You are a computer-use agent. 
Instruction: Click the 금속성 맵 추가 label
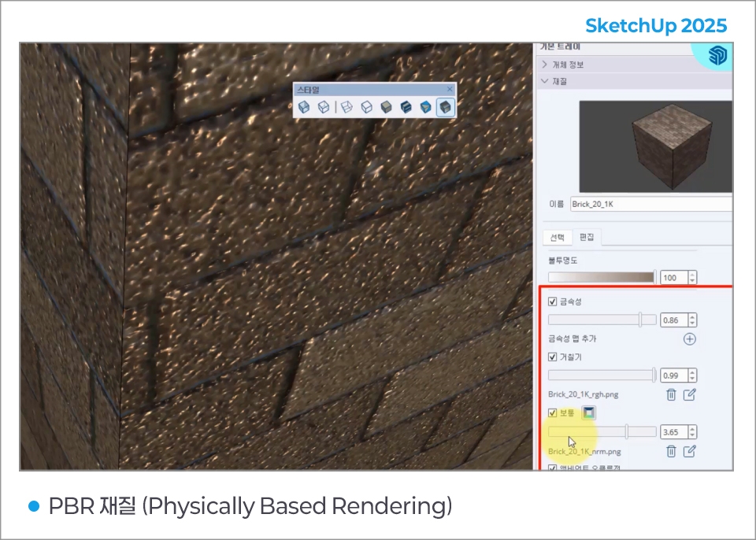coord(573,339)
